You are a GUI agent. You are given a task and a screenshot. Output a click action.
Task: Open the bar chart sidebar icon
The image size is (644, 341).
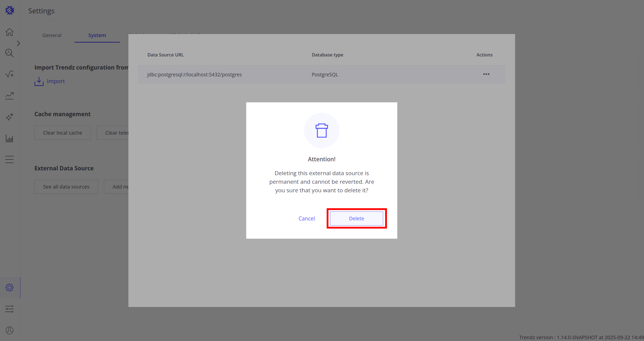coord(10,138)
